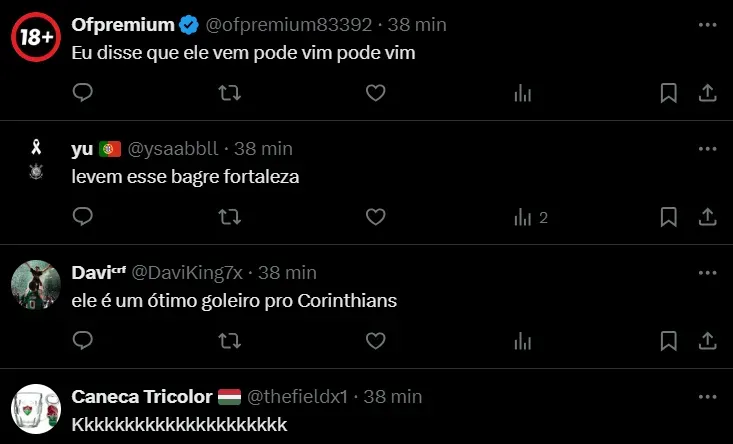This screenshot has height=444, width=733.
Task: Open Caneca Tricolor's profile name
Action: pos(140,396)
